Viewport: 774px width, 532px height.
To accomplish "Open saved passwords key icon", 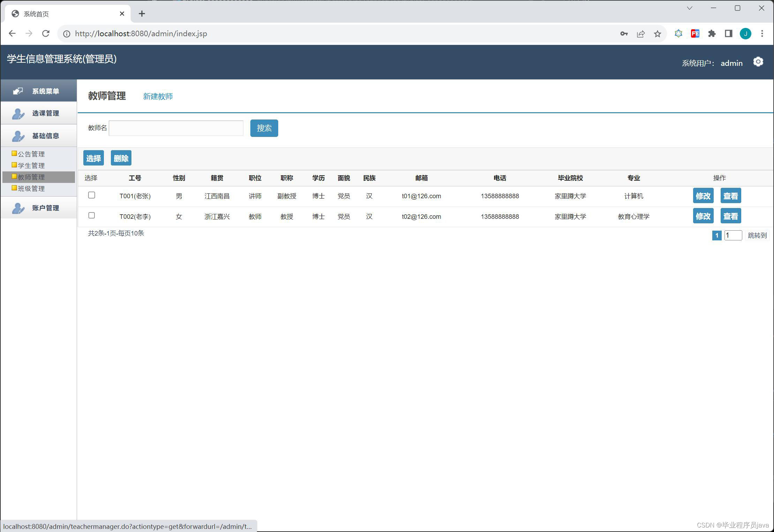I will coord(624,34).
